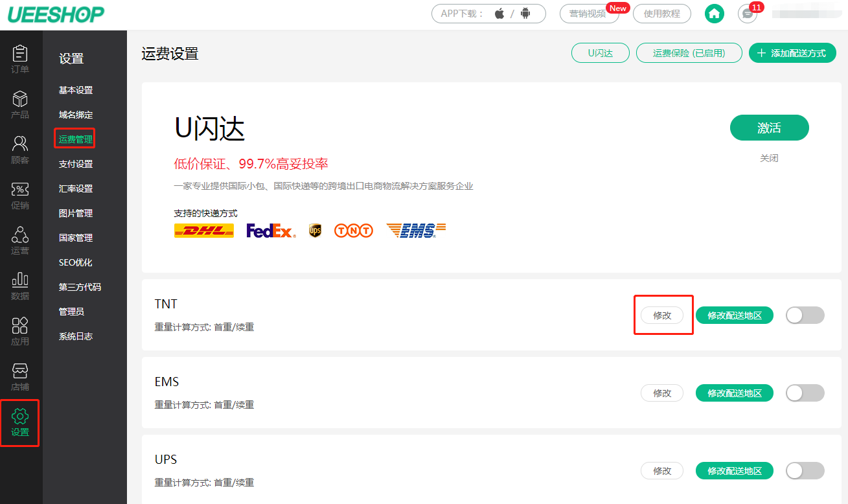
Task: Select 支付设置 in settings menu
Action: [x=76, y=164]
